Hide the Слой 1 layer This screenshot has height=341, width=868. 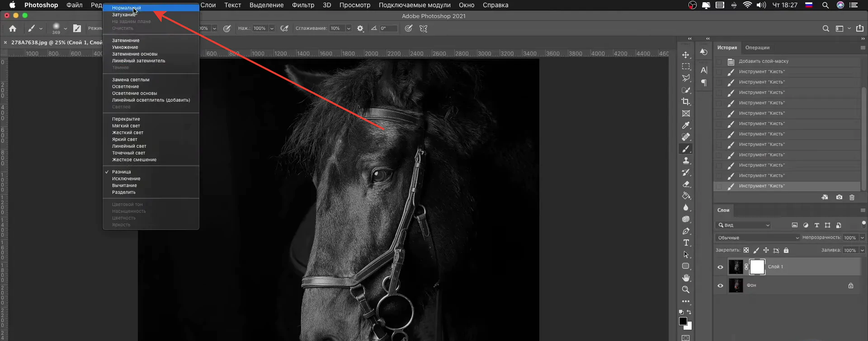[720, 267]
